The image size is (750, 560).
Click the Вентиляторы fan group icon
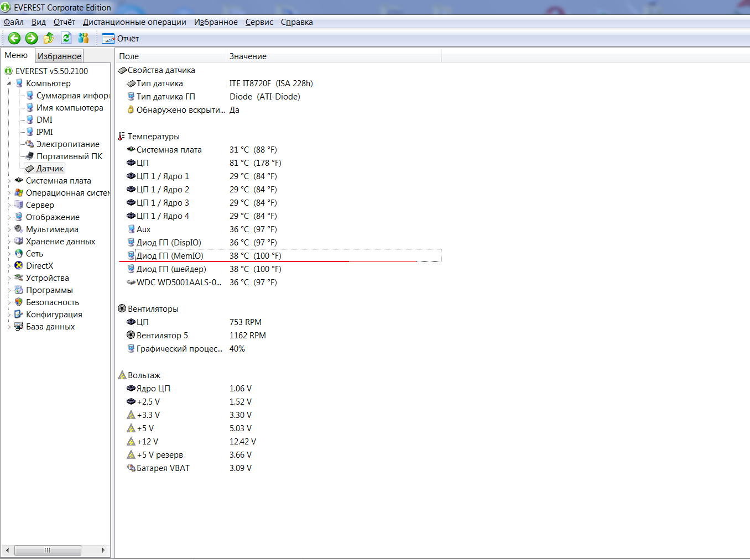click(122, 309)
